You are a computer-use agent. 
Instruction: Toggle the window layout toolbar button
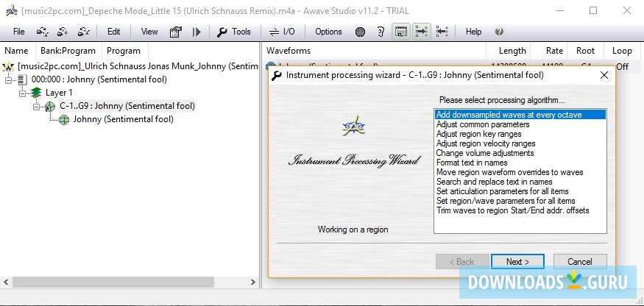coord(401,32)
